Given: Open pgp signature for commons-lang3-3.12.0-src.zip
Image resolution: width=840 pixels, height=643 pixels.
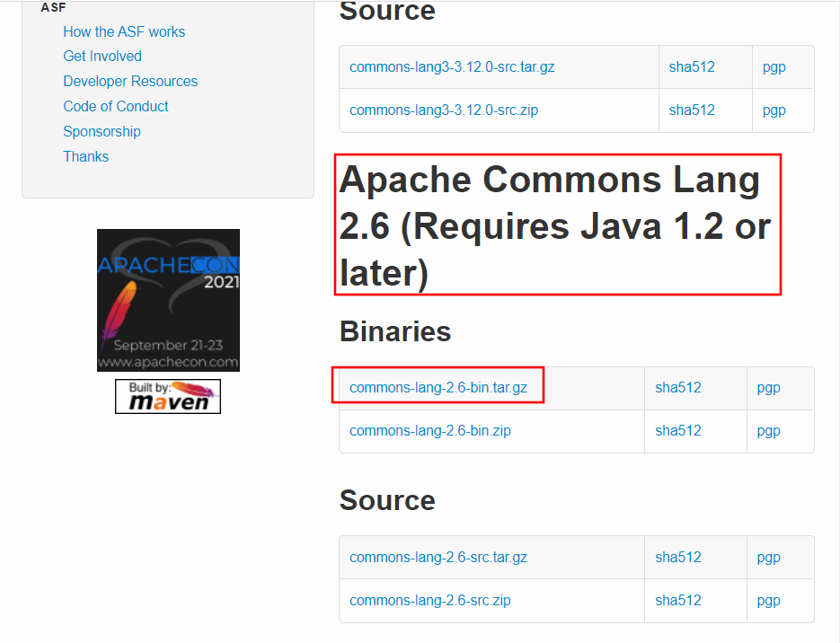Looking at the screenshot, I should click(774, 110).
